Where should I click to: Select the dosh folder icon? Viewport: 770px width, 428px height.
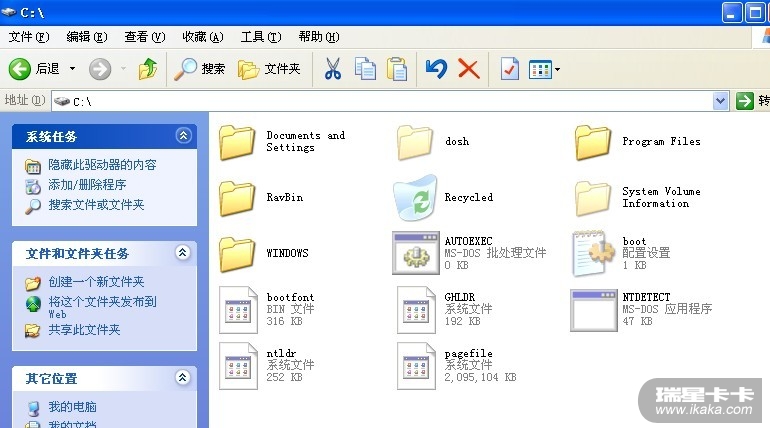click(415, 142)
